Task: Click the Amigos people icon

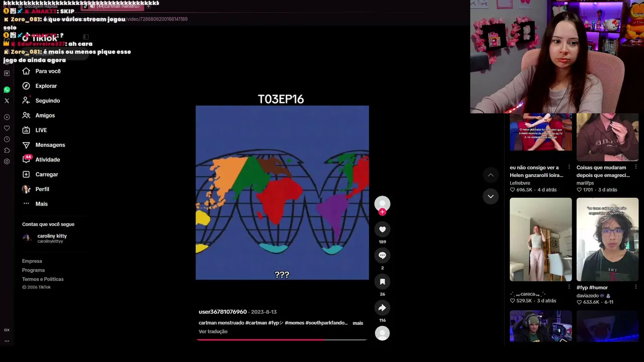Action: click(26, 115)
